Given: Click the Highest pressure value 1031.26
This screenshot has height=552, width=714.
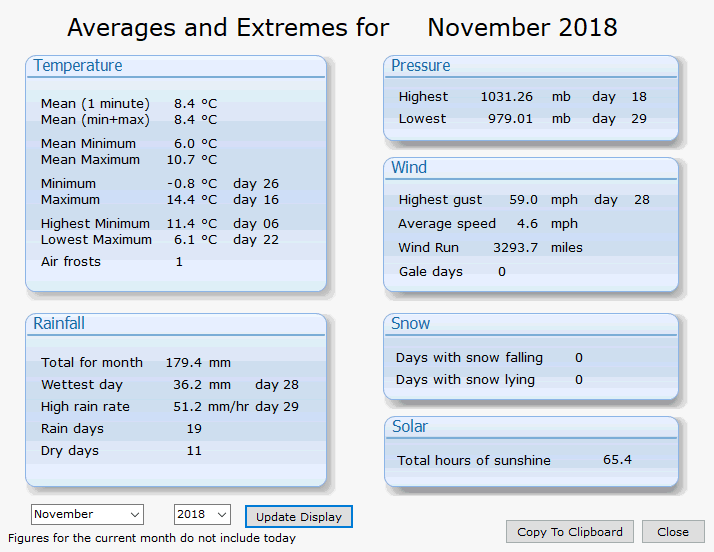Looking at the screenshot, I should [506, 97].
